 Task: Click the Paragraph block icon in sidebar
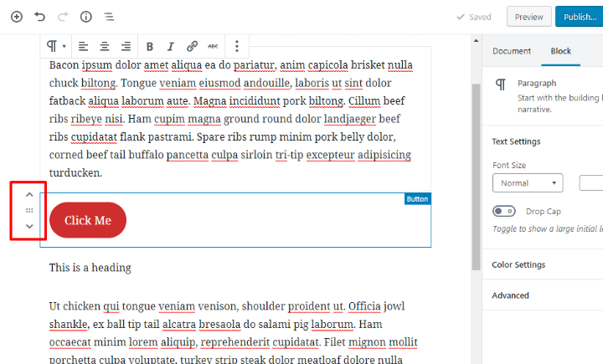pos(501,84)
